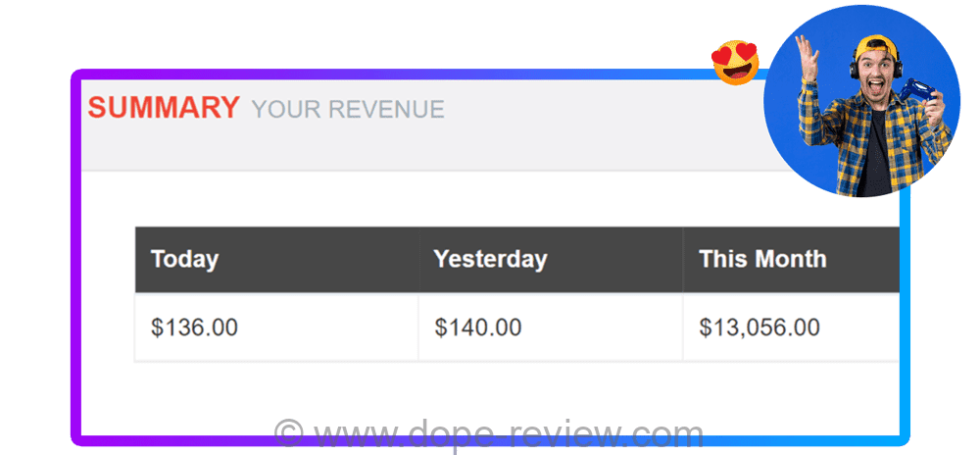Image resolution: width=980 pixels, height=455 pixels.
Task: Click the gamer's raised open hand
Action: (x=808, y=50)
